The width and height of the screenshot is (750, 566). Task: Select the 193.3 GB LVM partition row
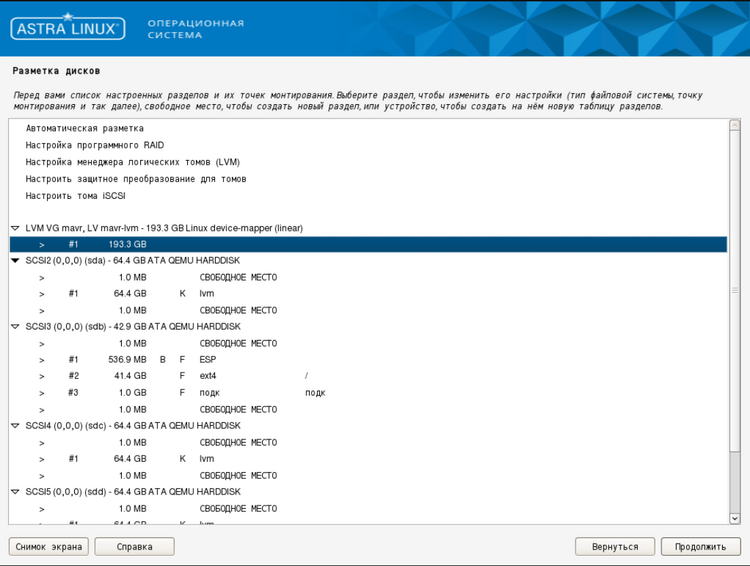tap(368, 245)
